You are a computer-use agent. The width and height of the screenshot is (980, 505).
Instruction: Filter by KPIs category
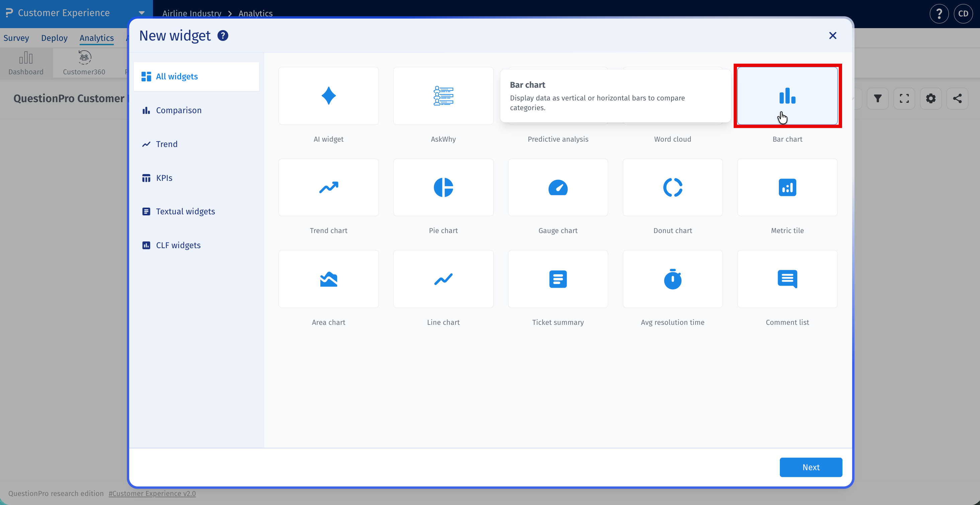click(x=196, y=178)
